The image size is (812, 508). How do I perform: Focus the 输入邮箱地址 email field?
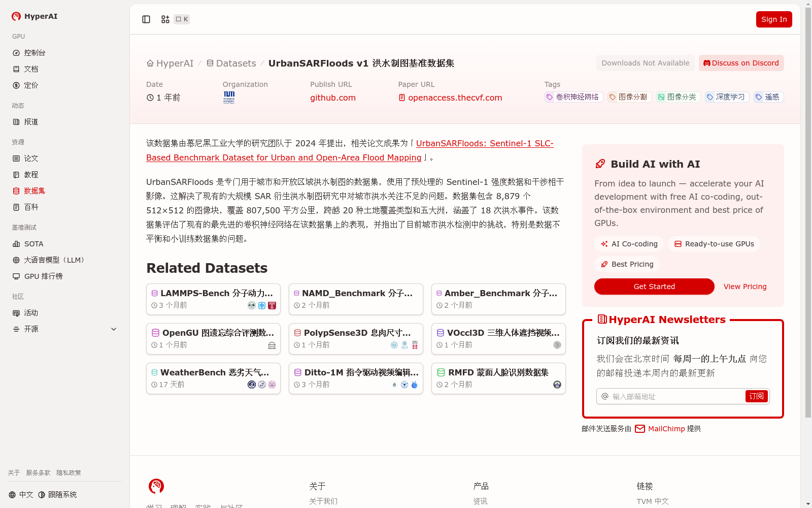(x=678, y=396)
